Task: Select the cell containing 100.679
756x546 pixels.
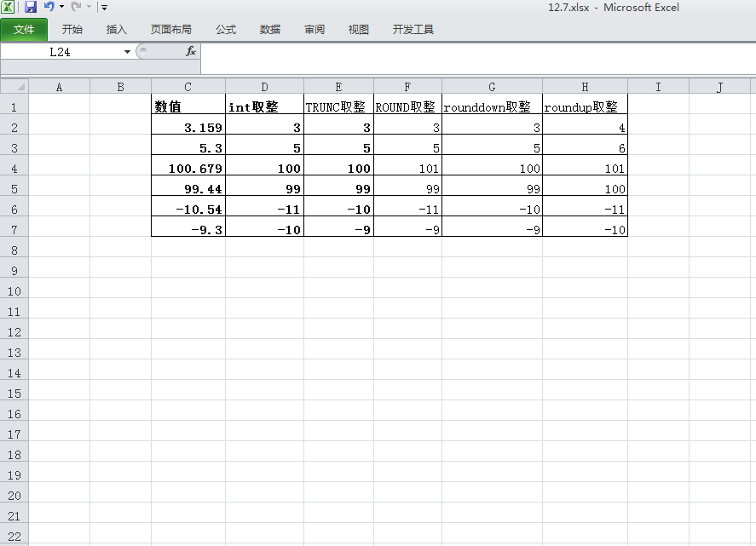Action: point(188,164)
